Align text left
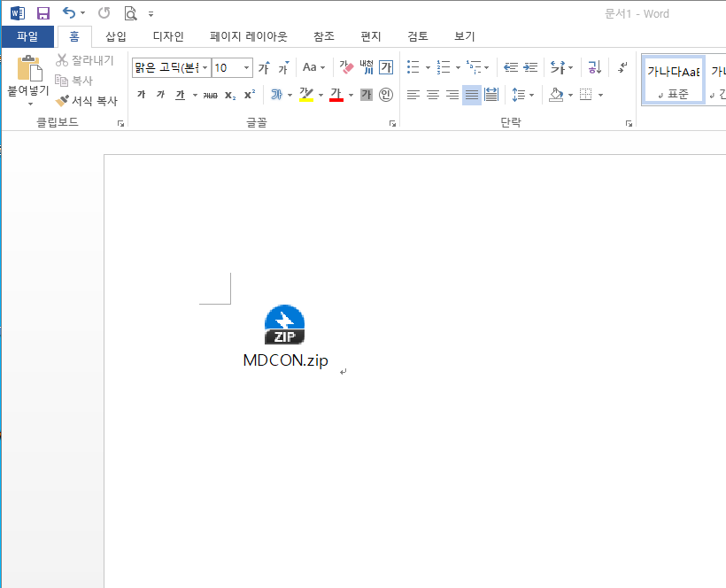Viewport: 726px width, 588px height. [x=413, y=95]
